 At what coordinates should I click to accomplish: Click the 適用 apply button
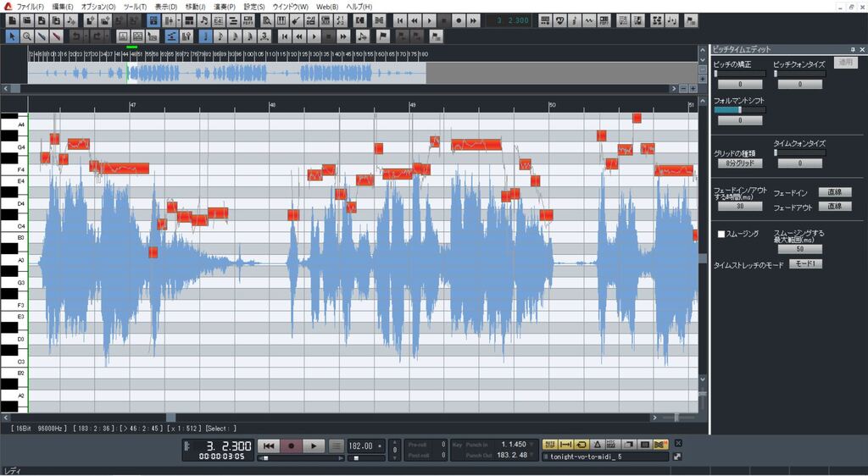[845, 63]
